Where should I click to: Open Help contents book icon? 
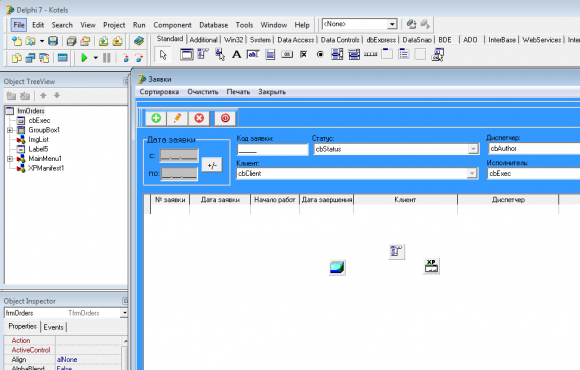coord(139,41)
